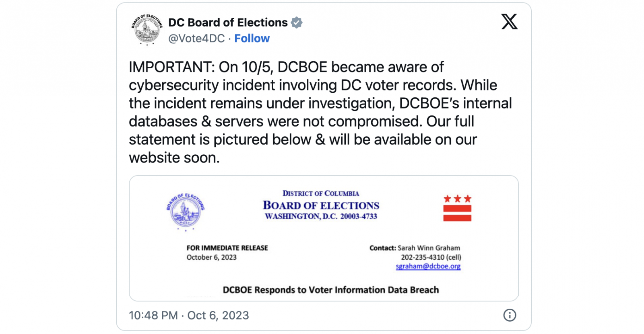Click the @Vote4DC handle
644x334 pixels.
[196, 39]
